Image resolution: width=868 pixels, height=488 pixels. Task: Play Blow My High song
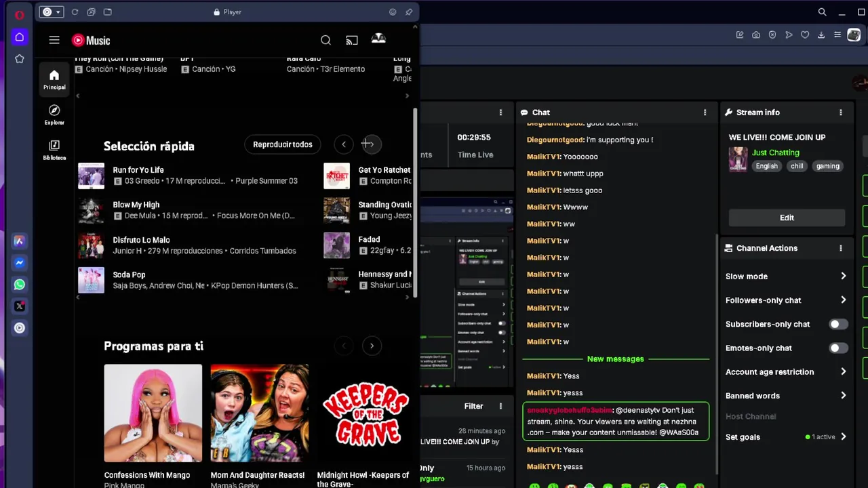[x=91, y=210]
